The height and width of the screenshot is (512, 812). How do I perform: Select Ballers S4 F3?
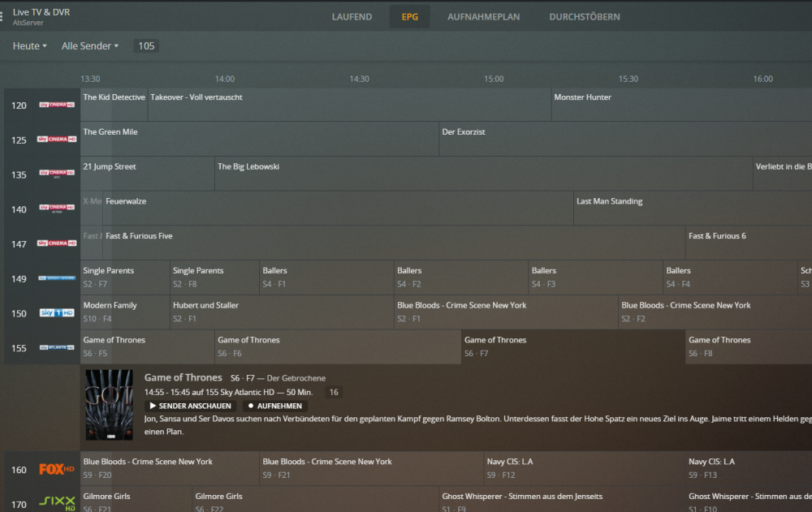(595, 278)
